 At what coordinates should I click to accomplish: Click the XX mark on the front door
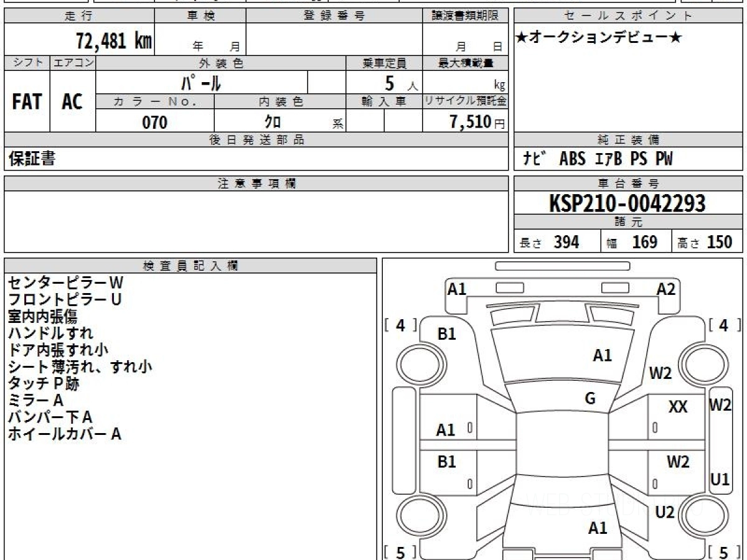(x=678, y=407)
